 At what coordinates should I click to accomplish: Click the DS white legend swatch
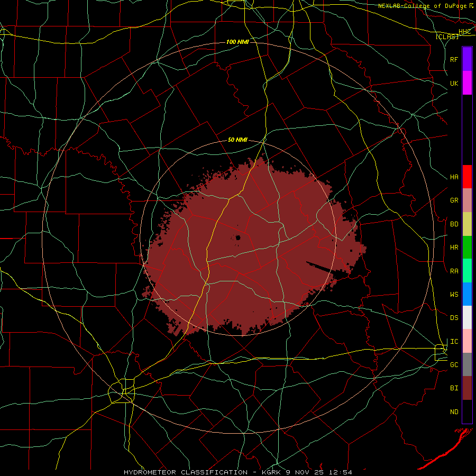click(x=467, y=317)
